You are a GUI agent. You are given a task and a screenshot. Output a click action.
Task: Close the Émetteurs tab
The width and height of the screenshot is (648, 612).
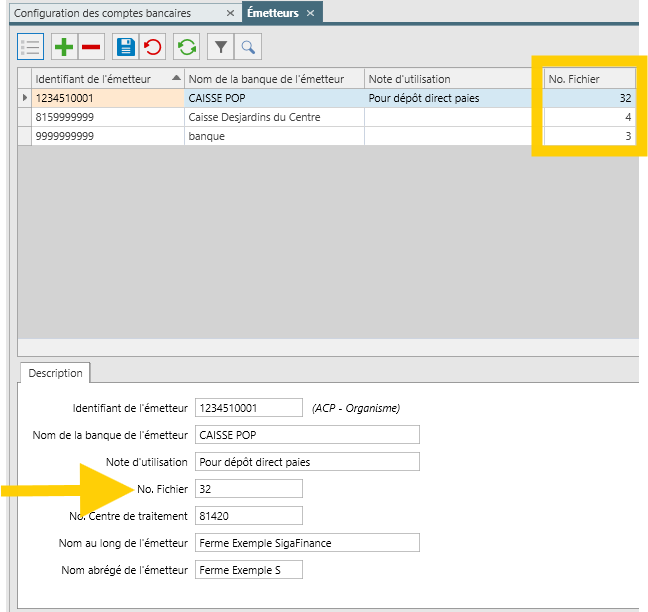pyautogui.click(x=310, y=13)
